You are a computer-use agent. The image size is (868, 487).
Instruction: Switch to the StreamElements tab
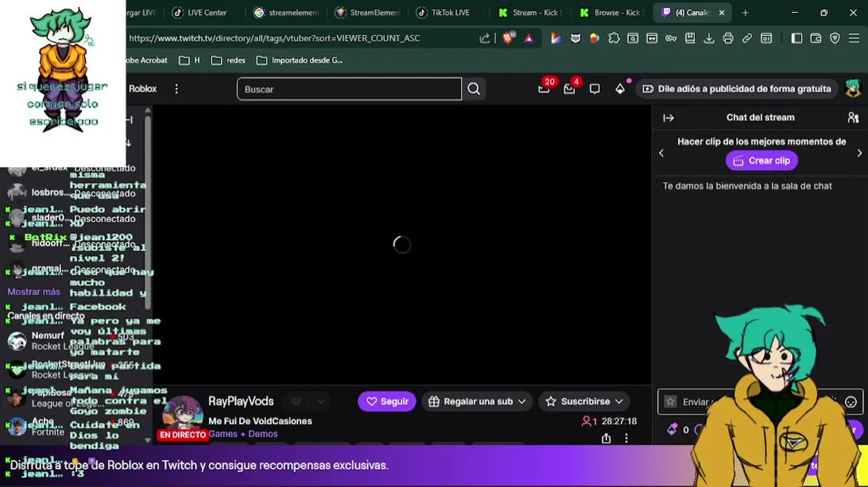pos(368,12)
